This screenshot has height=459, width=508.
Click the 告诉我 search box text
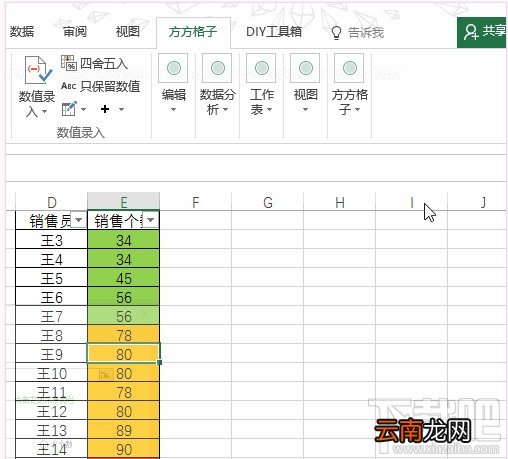tap(366, 33)
